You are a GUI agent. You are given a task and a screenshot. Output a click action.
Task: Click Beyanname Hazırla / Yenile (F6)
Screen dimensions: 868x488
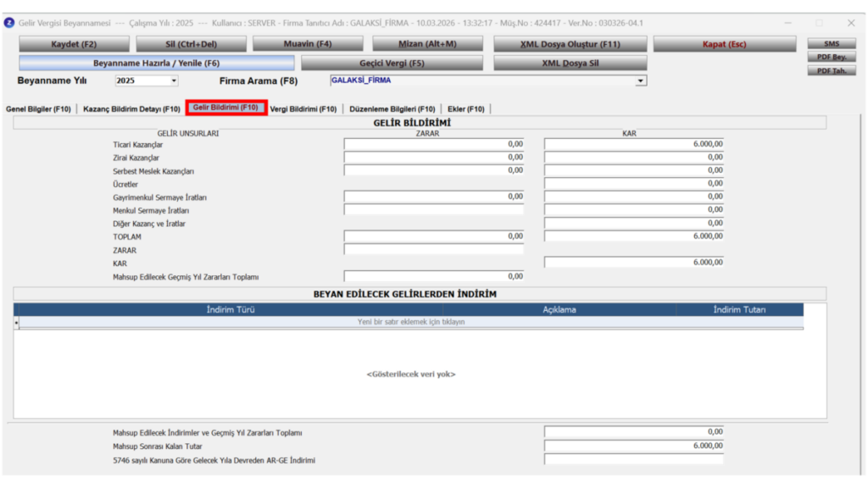156,63
